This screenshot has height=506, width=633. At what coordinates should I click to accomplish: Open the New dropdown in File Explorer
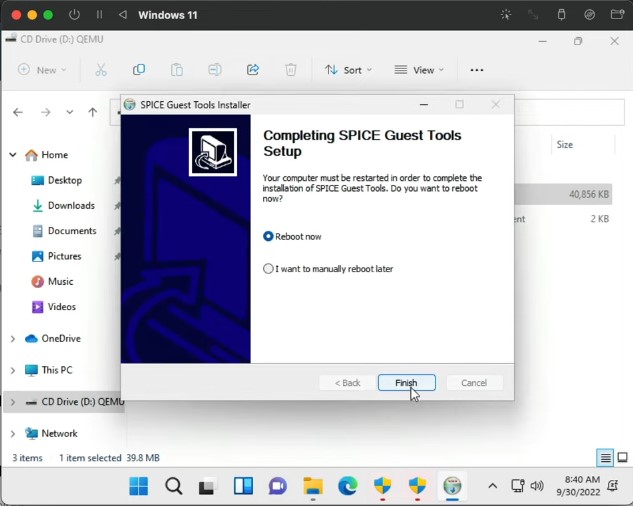click(x=42, y=70)
